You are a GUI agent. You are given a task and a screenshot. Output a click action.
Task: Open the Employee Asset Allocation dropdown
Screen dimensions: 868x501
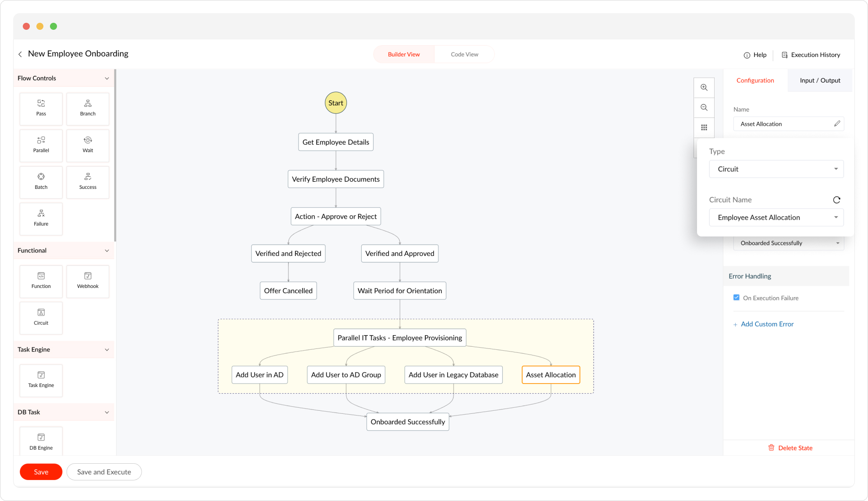pyautogui.click(x=776, y=217)
